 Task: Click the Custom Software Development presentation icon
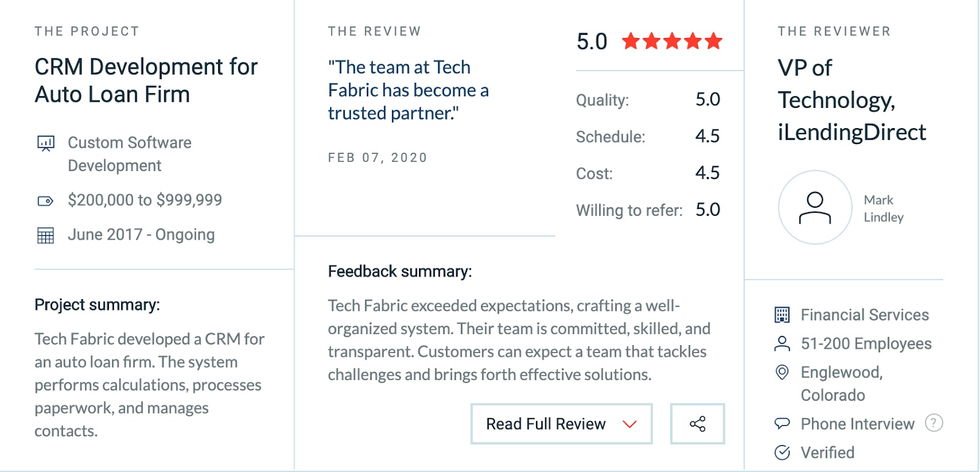[46, 143]
